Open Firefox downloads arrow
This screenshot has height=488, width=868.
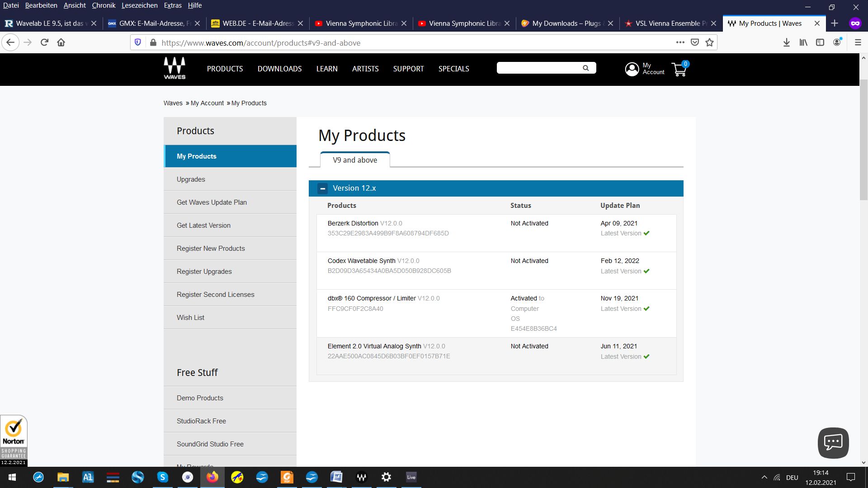point(787,42)
